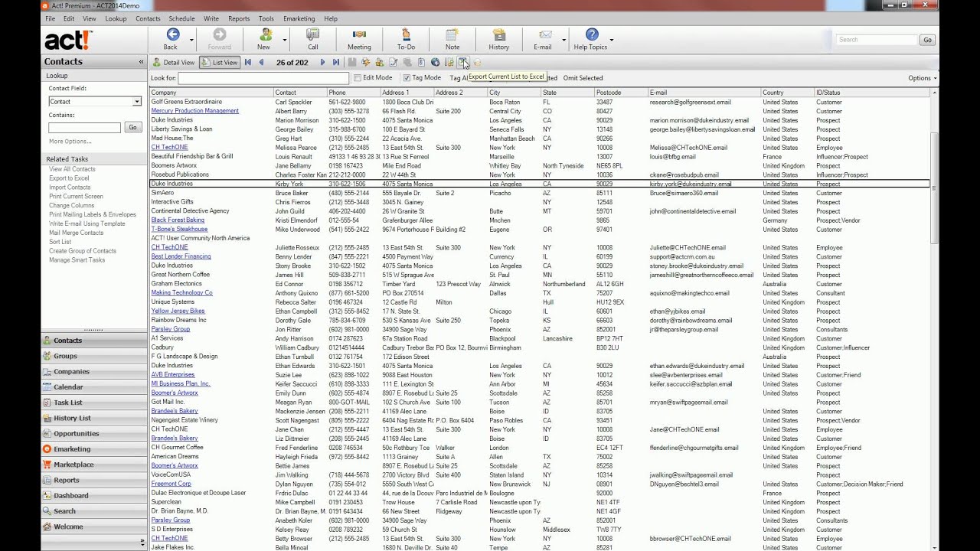This screenshot has height=551, width=980.
Task: Add a Note using toolbar icon
Action: [452, 34]
